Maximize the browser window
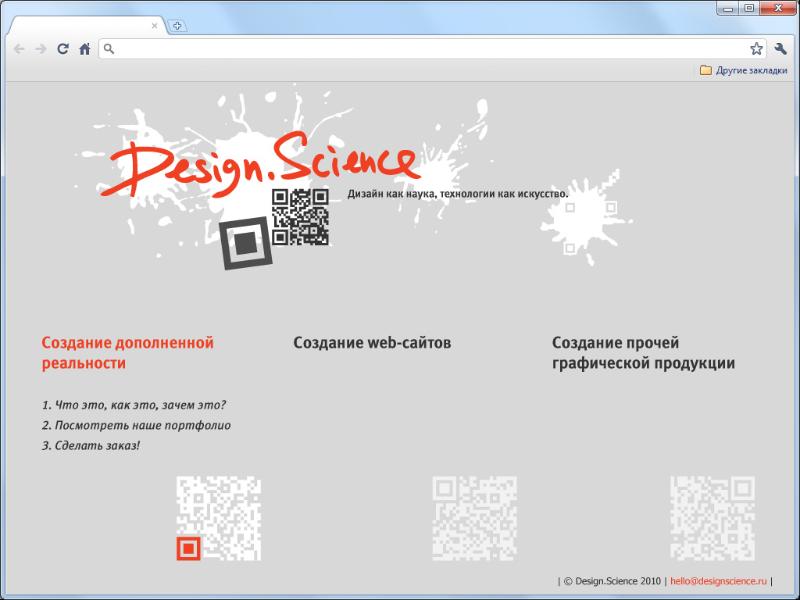 (749, 9)
